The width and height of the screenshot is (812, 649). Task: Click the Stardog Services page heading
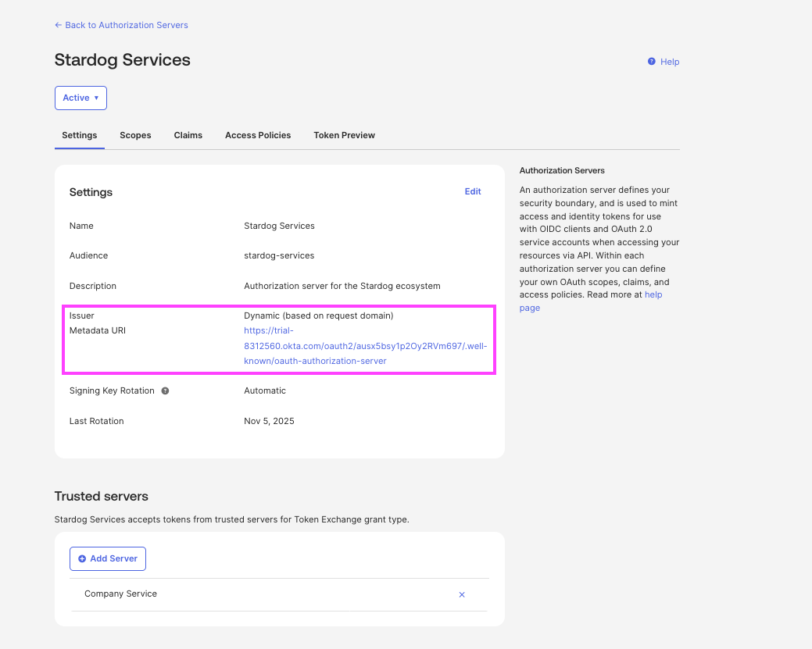(122, 60)
